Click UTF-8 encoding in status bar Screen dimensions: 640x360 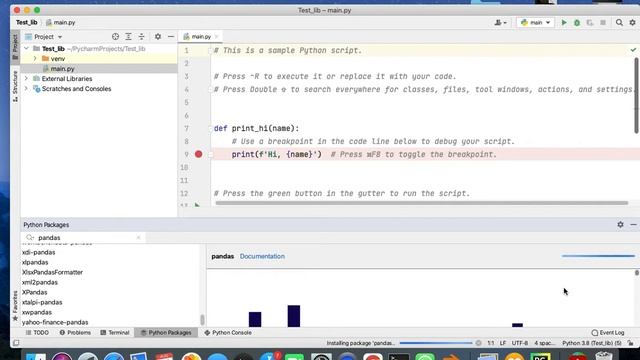[520, 343]
